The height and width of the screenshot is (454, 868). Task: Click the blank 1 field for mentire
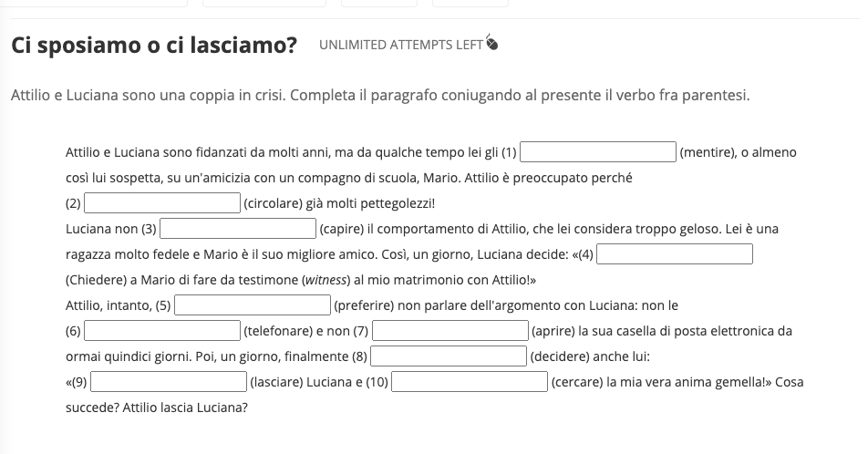[598, 152]
